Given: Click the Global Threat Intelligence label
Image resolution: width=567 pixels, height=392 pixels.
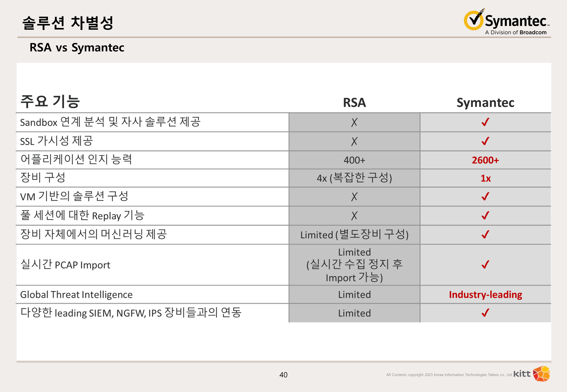Looking at the screenshot, I should [76, 295].
